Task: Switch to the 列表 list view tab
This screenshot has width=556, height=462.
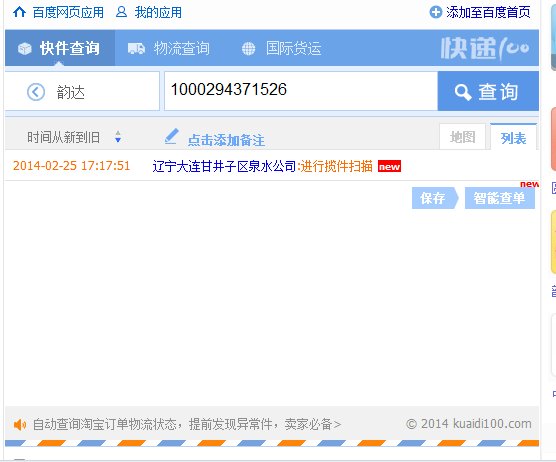Action: 513,138
